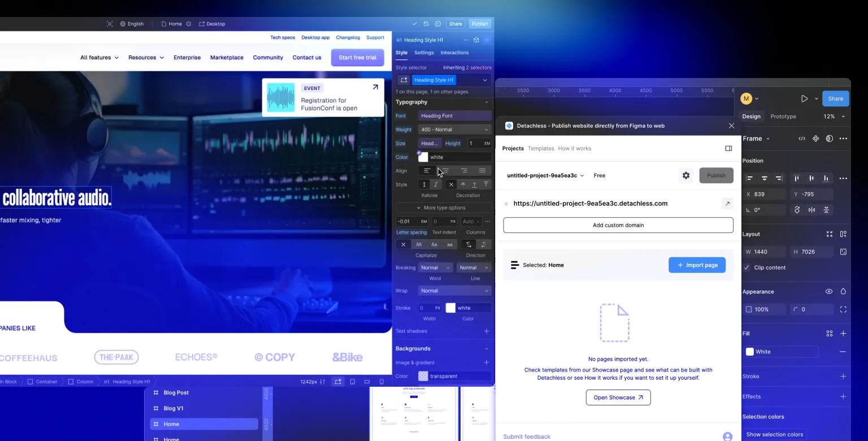Click the Open Showcase button
868x441 pixels.
pyautogui.click(x=618, y=397)
